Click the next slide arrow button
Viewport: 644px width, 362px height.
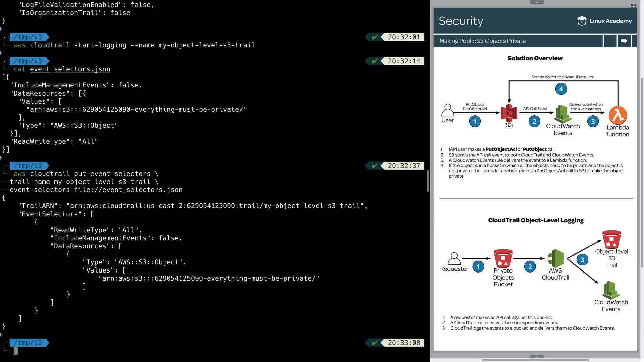624,41
